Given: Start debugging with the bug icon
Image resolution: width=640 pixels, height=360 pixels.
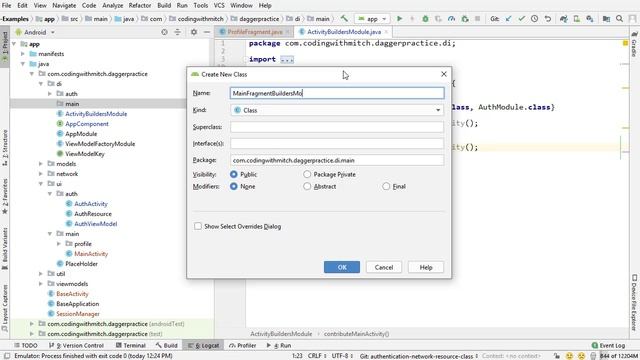Looking at the screenshot, I should tap(425, 19).
